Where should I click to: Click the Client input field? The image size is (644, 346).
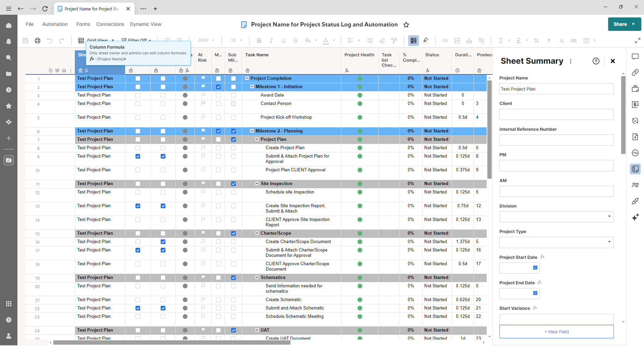coord(556,115)
